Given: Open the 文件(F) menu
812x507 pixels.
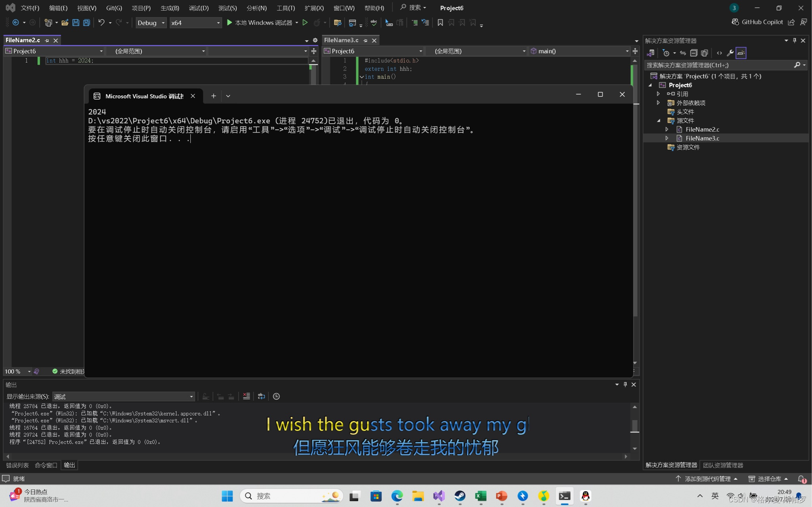Looking at the screenshot, I should tap(30, 8).
